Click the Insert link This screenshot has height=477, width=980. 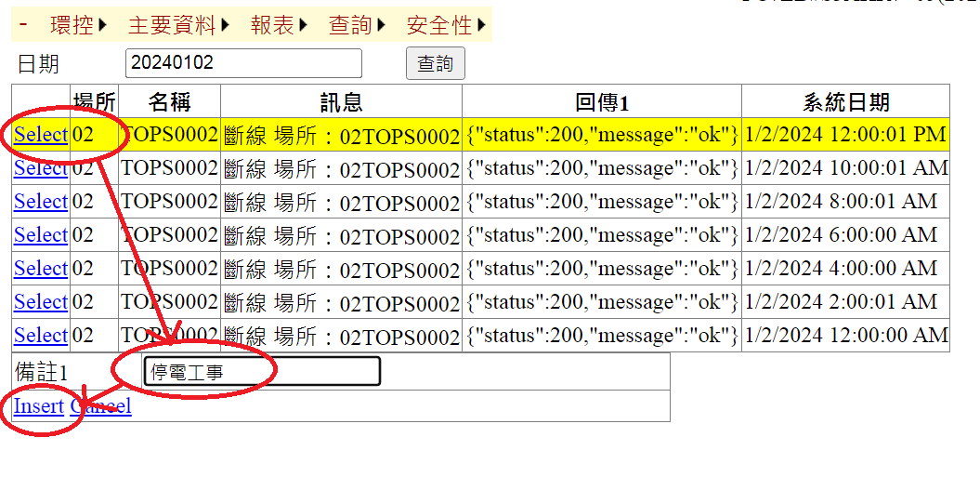coord(38,406)
